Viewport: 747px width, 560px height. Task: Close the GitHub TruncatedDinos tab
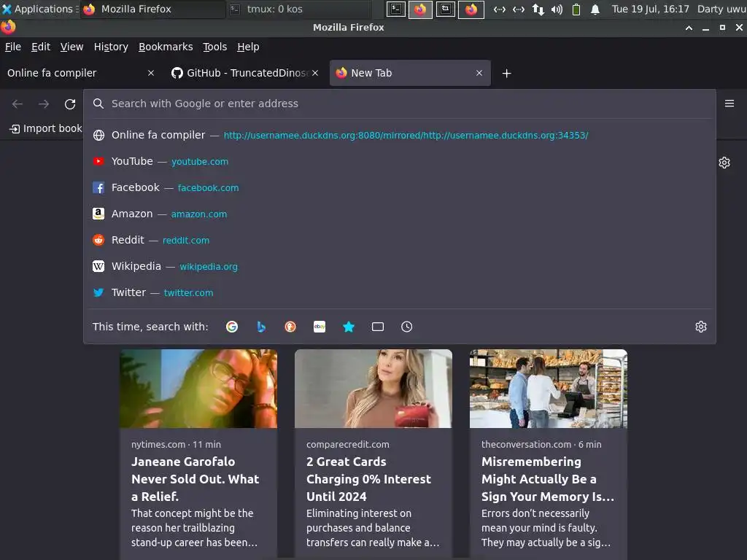[x=315, y=73]
